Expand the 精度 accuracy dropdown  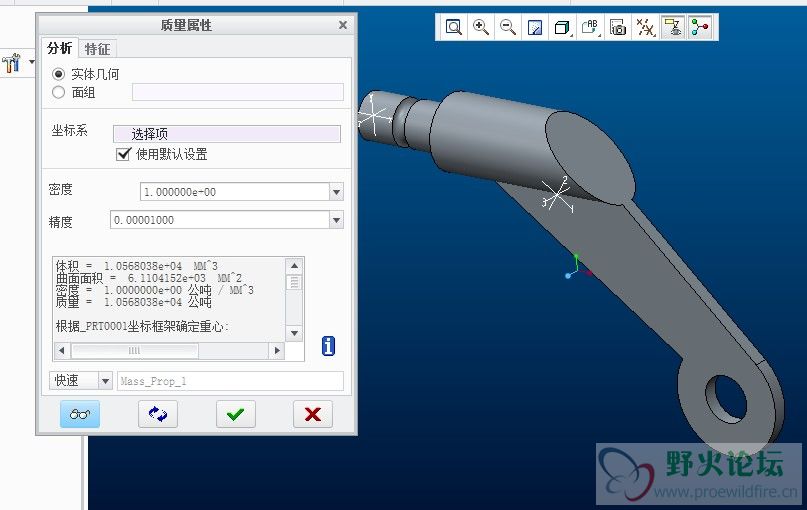(x=336, y=220)
